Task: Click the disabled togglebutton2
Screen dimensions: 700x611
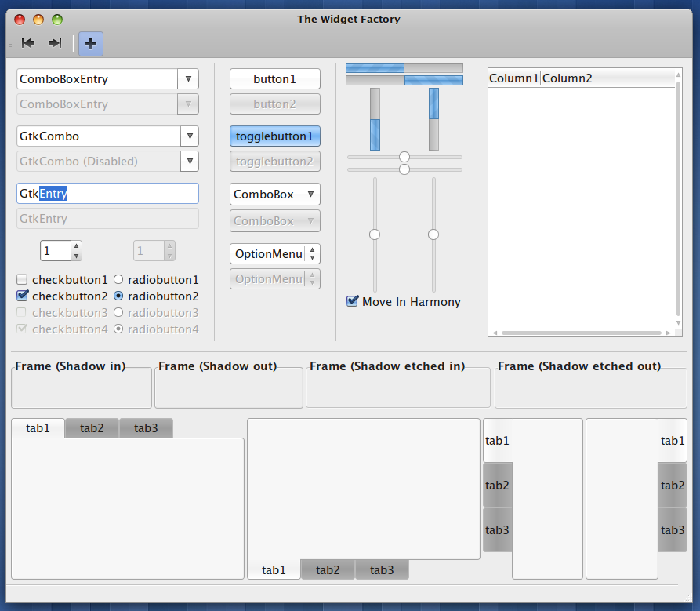Action: 275,162
